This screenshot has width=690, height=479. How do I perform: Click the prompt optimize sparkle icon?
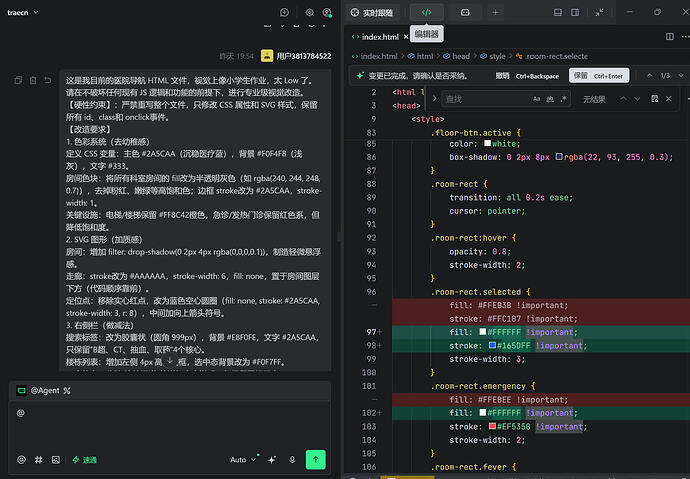coord(272,460)
